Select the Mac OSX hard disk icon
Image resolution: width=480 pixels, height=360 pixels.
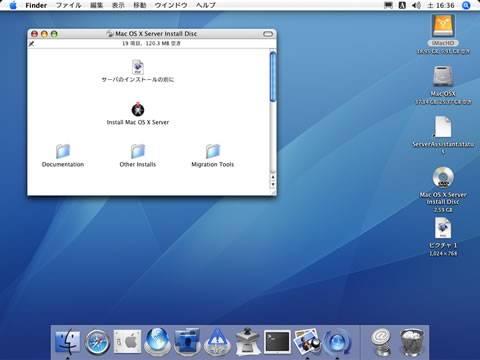pyautogui.click(x=443, y=76)
